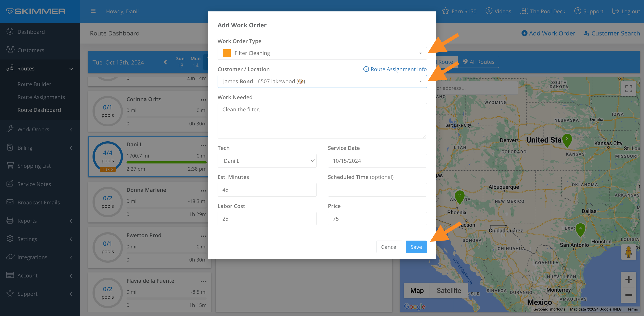Open Customer Search
Screen dimensions: 644x316
point(611,33)
